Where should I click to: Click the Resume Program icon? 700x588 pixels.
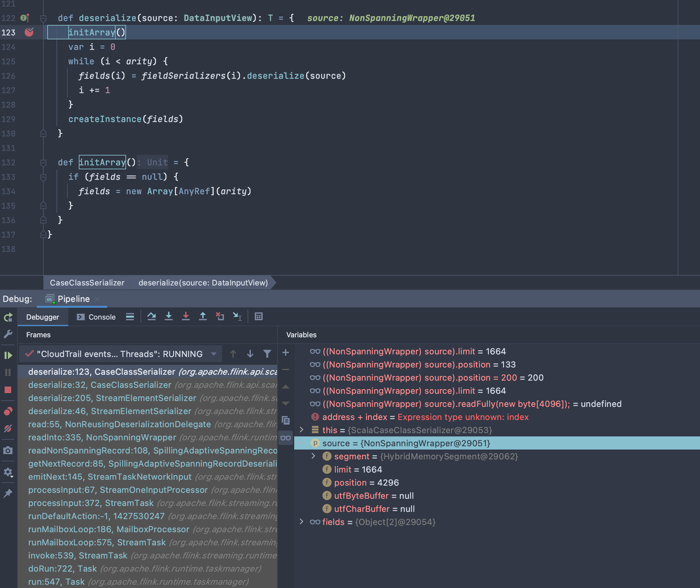[x=8, y=355]
